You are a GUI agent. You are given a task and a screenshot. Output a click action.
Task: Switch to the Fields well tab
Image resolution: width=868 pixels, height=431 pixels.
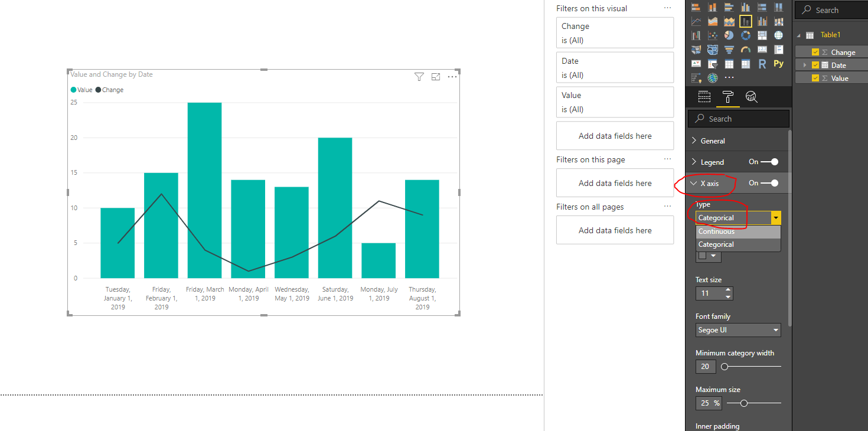[x=704, y=97]
